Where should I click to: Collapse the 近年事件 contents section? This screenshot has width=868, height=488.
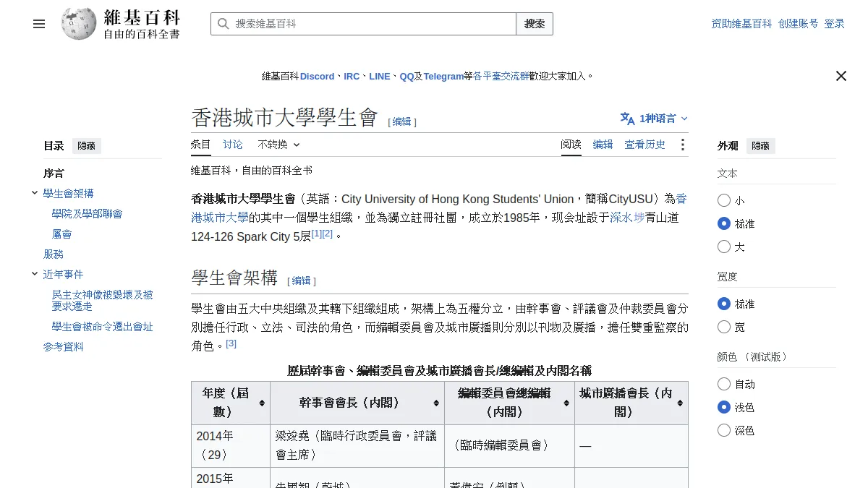tap(35, 274)
